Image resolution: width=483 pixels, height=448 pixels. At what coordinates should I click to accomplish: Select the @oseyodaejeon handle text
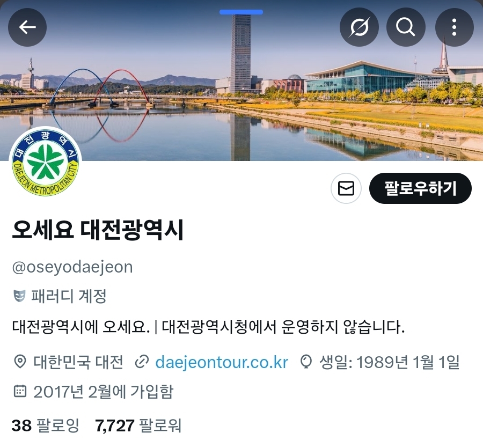(x=72, y=267)
